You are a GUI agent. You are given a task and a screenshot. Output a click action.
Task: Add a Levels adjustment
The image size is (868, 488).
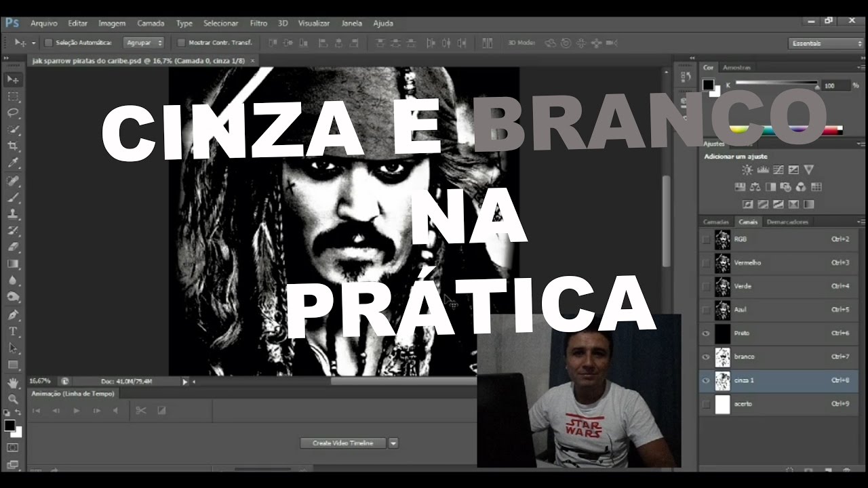(x=762, y=170)
